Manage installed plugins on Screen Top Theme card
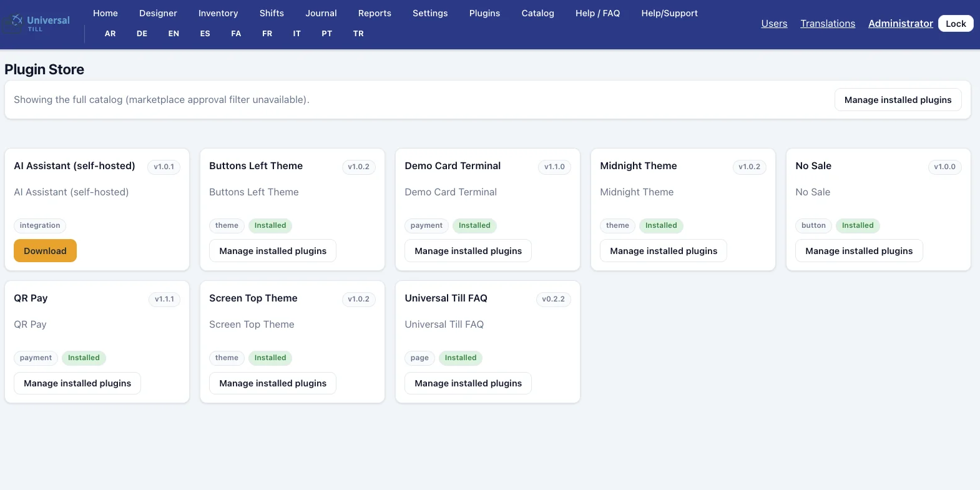This screenshot has width=980, height=490. coord(273,383)
